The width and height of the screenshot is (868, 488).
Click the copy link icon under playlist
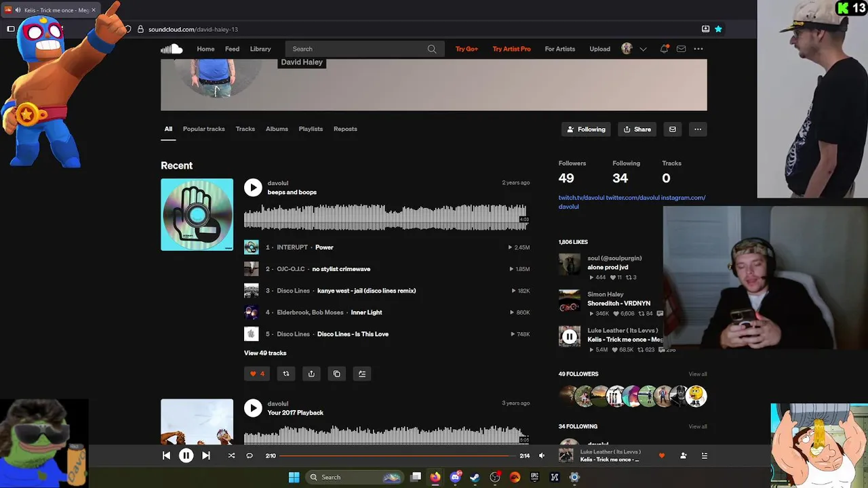coord(336,373)
